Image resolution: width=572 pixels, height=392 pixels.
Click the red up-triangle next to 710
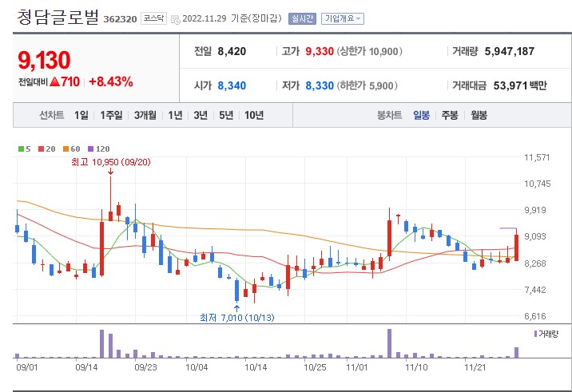tap(54, 81)
